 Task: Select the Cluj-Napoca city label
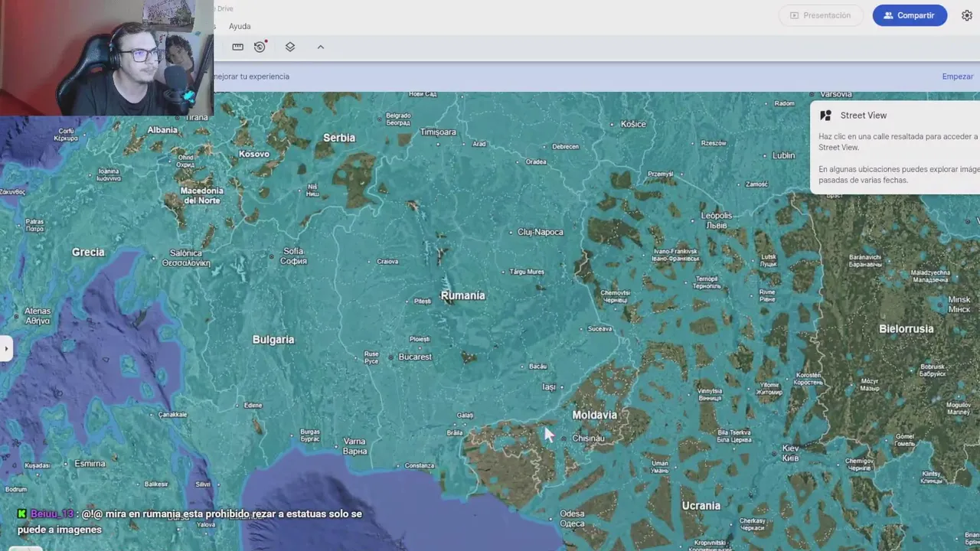pyautogui.click(x=541, y=232)
